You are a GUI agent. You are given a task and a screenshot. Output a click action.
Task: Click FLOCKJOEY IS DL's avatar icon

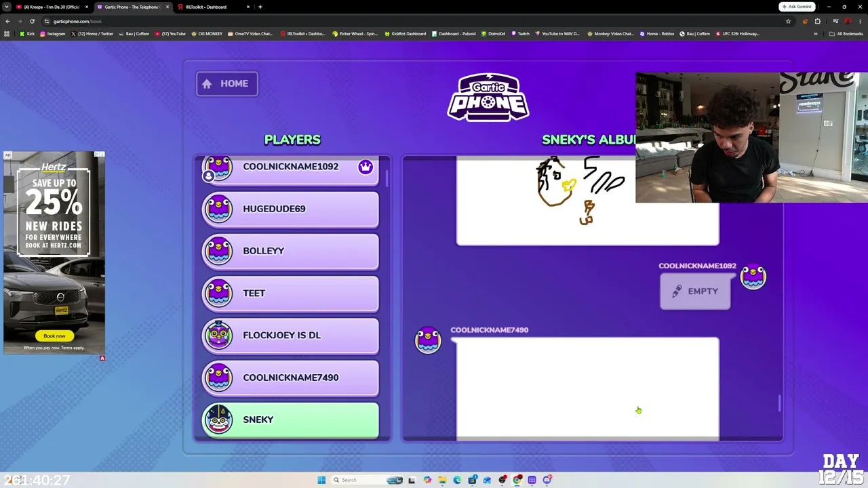[x=218, y=335]
